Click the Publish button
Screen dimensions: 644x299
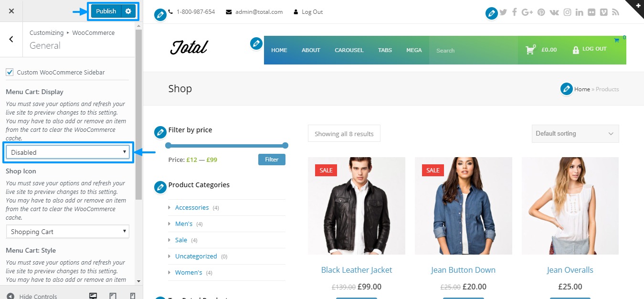click(106, 11)
